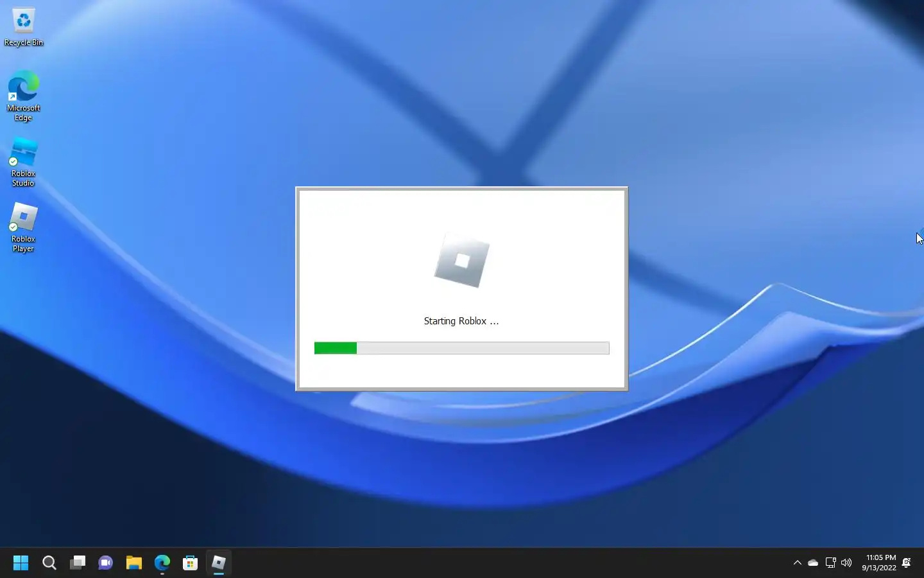Open the Chat app in the taskbar
The height and width of the screenshot is (578, 924).
(x=106, y=563)
